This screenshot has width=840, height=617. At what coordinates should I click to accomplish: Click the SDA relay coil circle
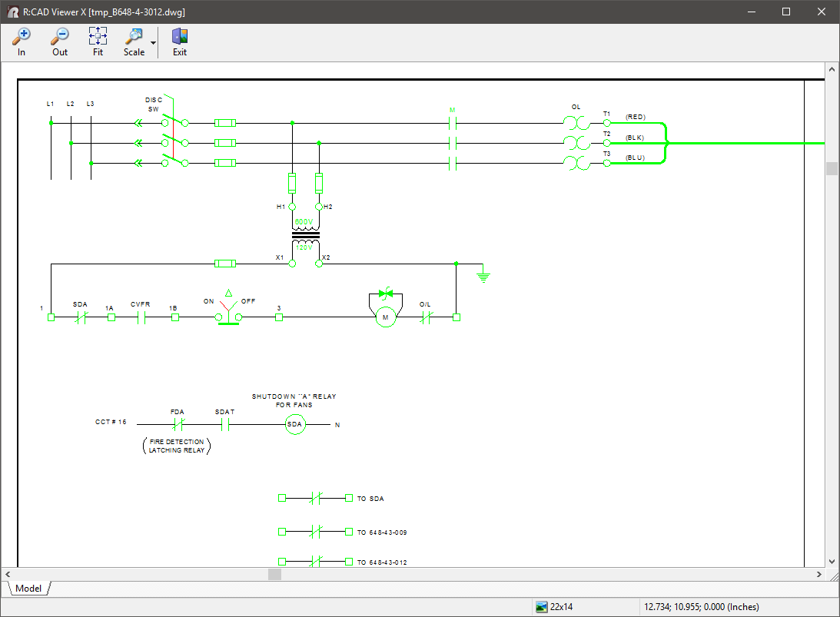(296, 424)
